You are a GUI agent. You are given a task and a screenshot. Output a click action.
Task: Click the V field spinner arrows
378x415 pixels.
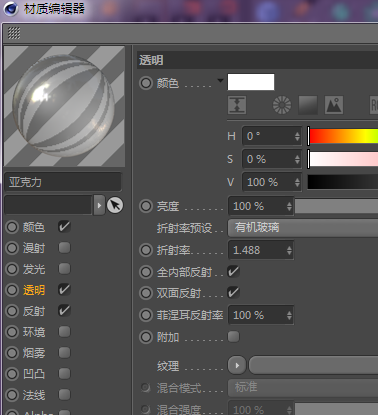[297, 182]
